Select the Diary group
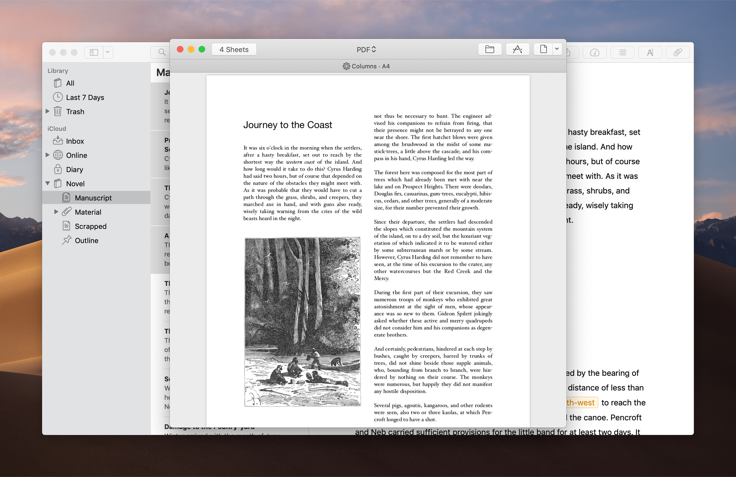This screenshot has height=477, width=736. click(96, 169)
